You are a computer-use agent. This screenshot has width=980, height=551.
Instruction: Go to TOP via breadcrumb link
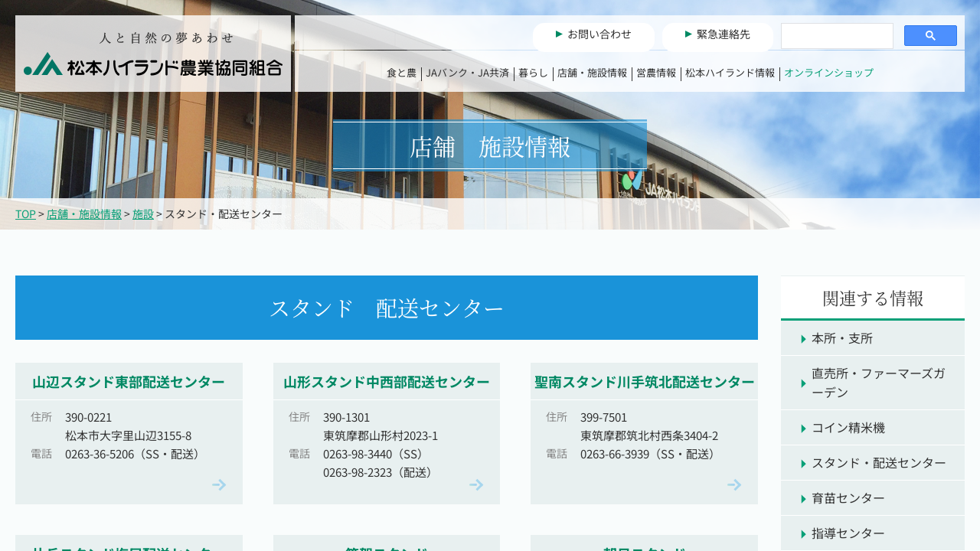point(25,214)
